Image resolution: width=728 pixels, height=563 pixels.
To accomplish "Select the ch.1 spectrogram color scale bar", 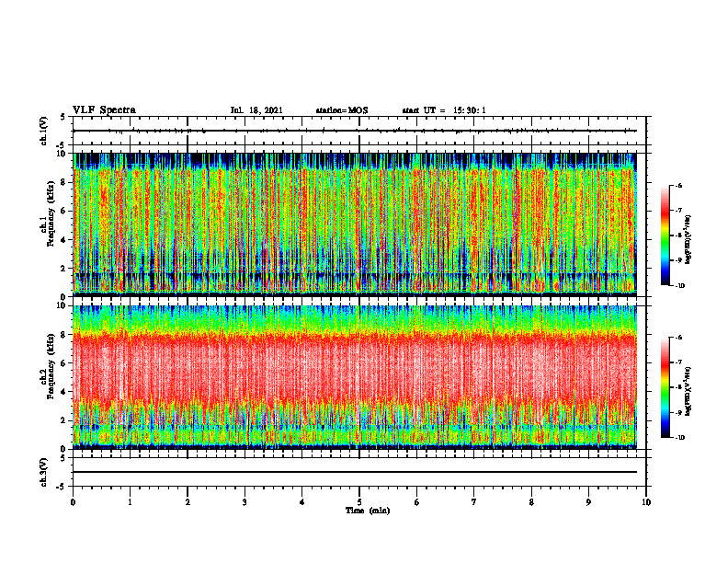I will coord(665,236).
